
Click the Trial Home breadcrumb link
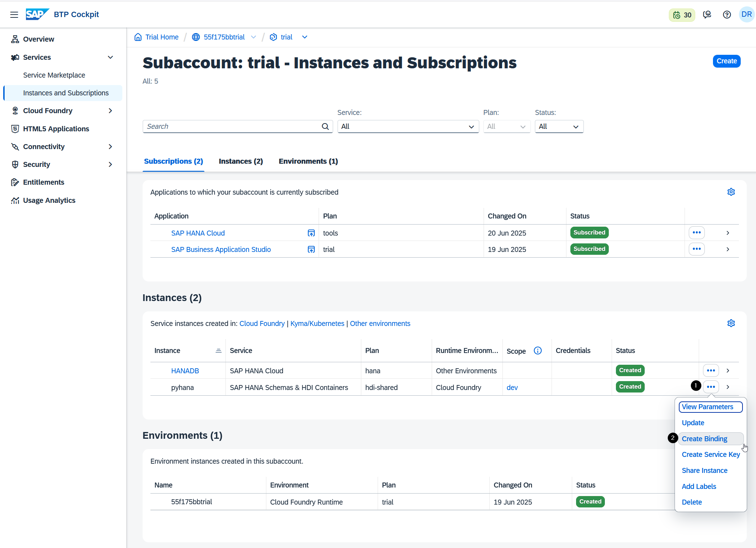coord(162,37)
